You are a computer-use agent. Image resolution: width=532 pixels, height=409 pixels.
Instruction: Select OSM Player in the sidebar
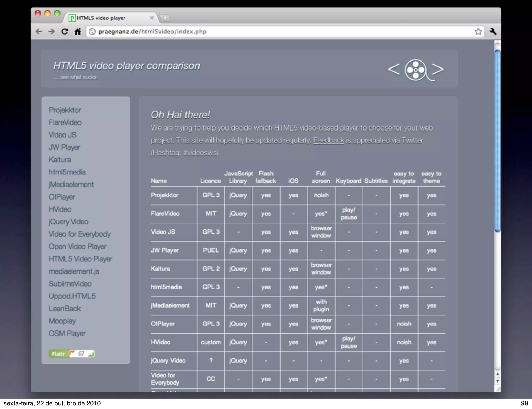tap(67, 333)
